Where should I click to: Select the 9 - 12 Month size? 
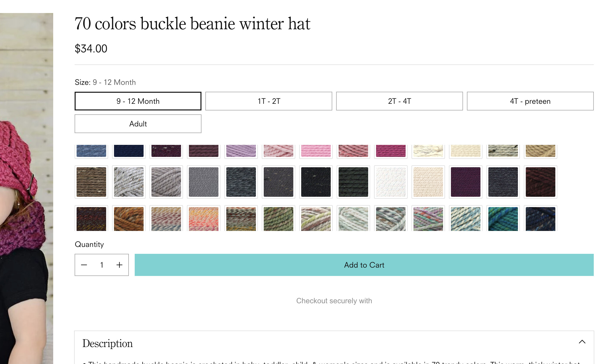coord(138,101)
